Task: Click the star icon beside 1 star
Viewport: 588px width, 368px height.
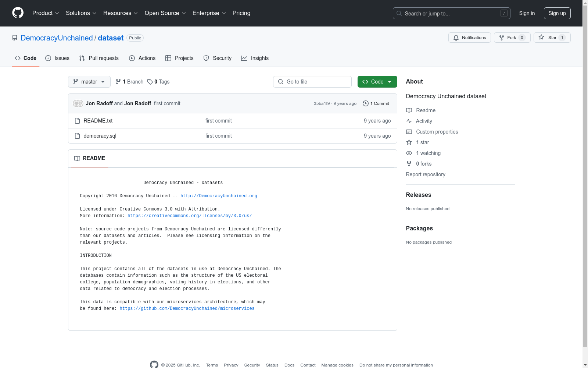Action: click(x=409, y=142)
